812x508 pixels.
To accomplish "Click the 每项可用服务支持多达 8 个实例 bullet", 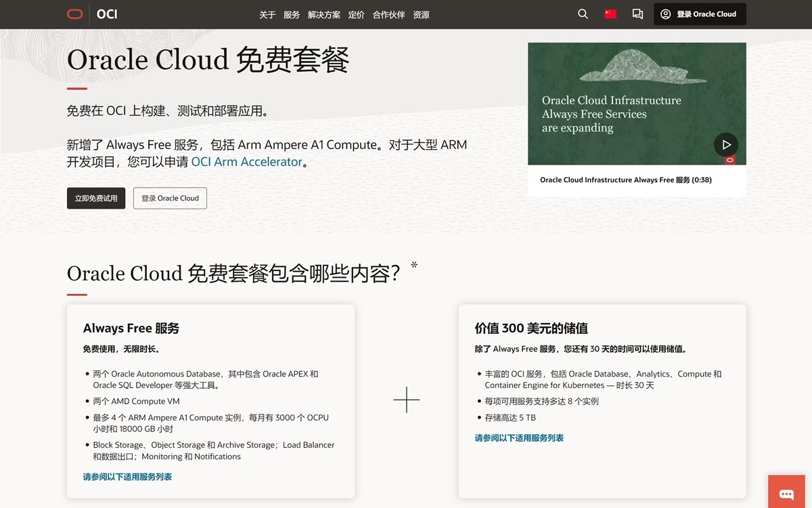I will tap(541, 402).
